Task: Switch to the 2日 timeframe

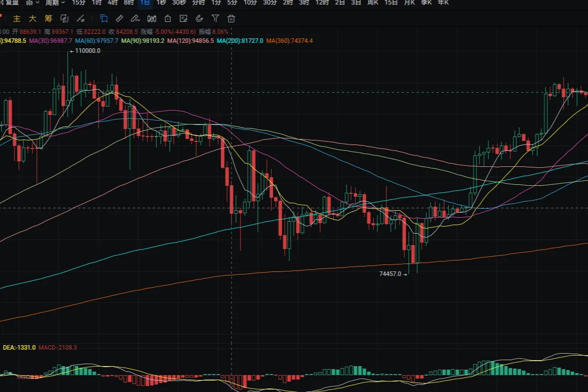Action: click(340, 2)
